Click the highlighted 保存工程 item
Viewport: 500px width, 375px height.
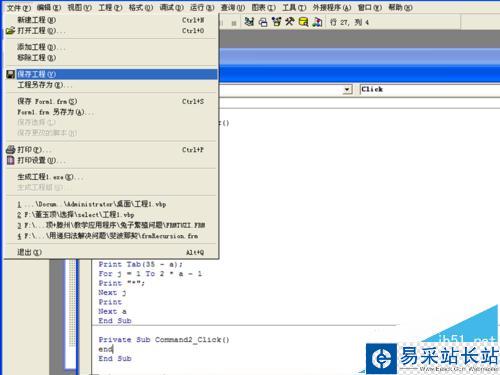pyautogui.click(x=111, y=74)
